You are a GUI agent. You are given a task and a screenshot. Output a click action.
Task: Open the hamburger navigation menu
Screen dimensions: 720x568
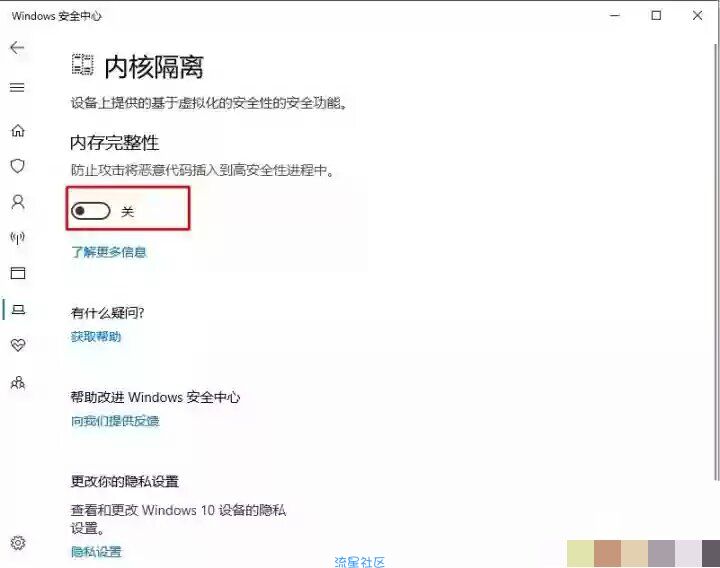click(17, 87)
